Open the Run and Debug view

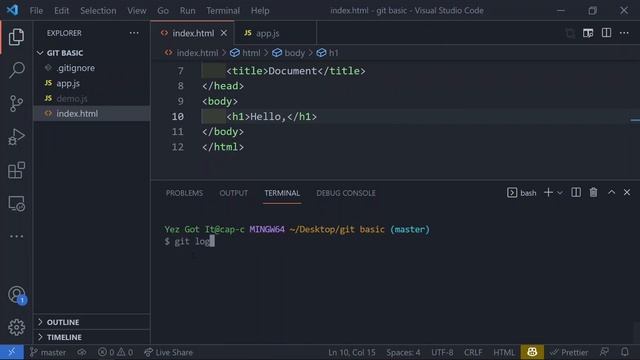(x=16, y=137)
